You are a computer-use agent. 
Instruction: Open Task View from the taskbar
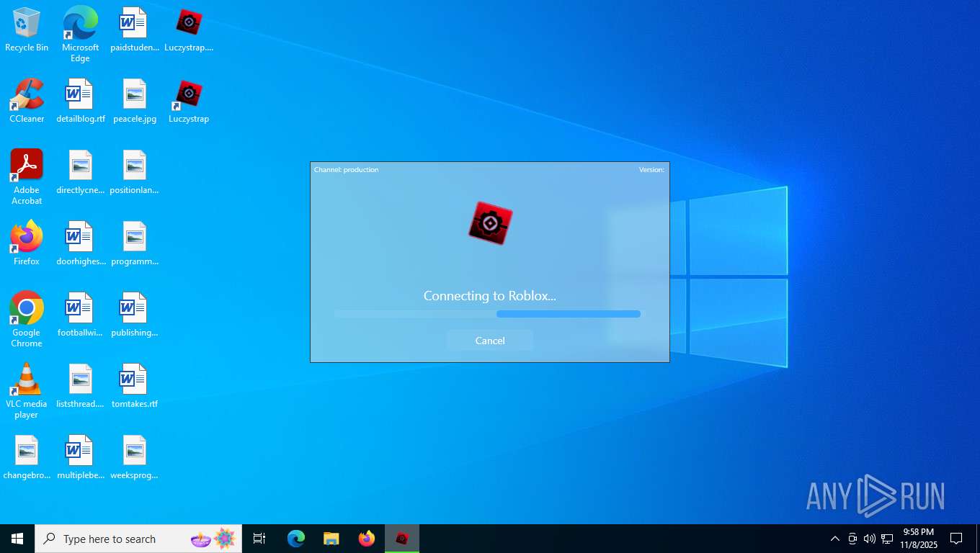tap(259, 539)
